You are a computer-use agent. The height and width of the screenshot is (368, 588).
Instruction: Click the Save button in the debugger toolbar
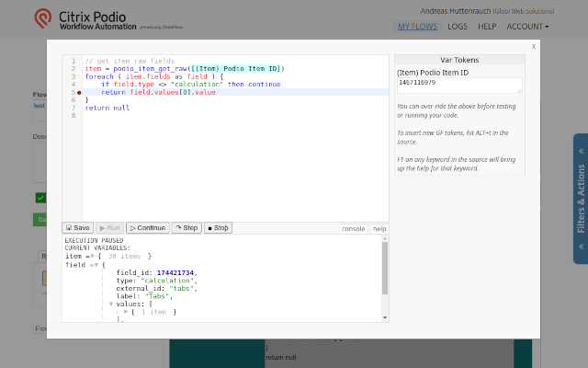[x=78, y=227]
